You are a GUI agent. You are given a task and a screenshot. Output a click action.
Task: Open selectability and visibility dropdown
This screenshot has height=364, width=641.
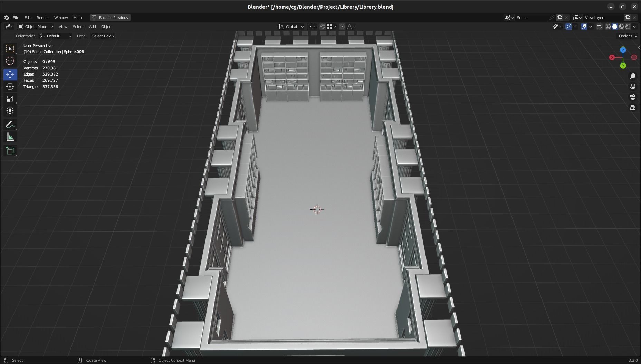(x=557, y=27)
